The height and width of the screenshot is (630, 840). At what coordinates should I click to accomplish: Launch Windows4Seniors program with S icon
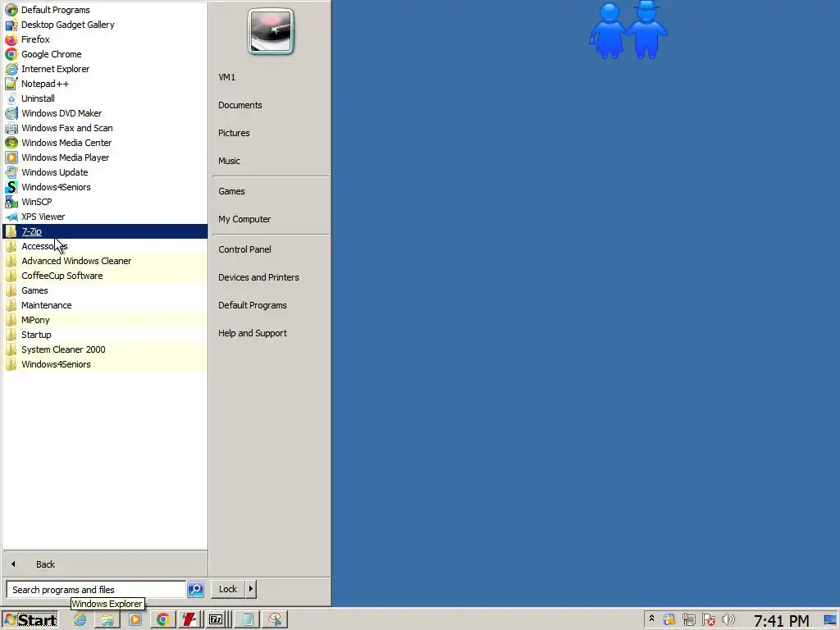tap(105, 187)
